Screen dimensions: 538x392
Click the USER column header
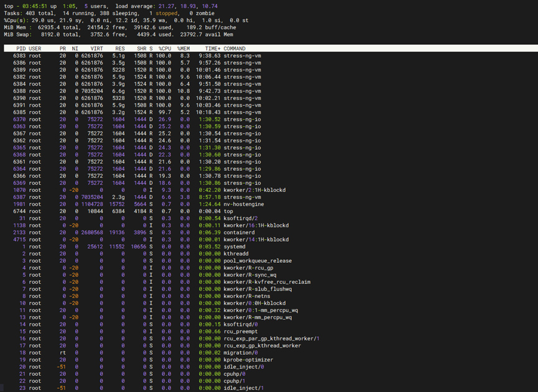tap(35, 48)
